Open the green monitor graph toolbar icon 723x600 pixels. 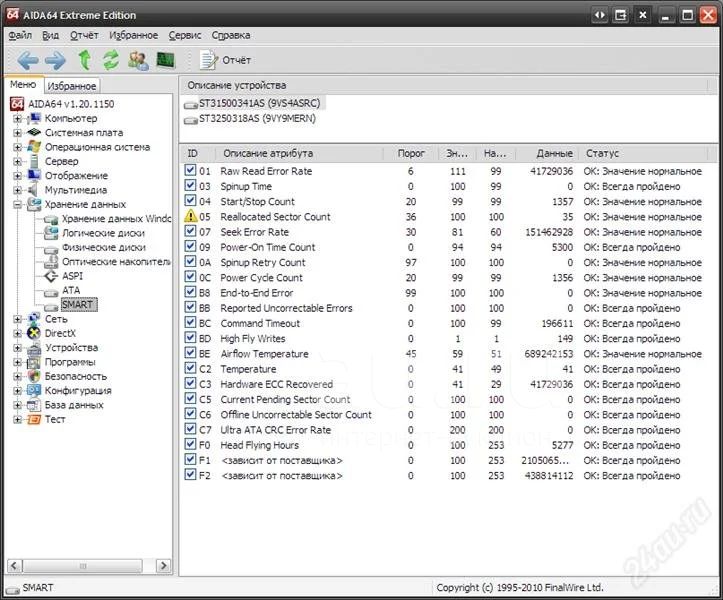[166, 60]
